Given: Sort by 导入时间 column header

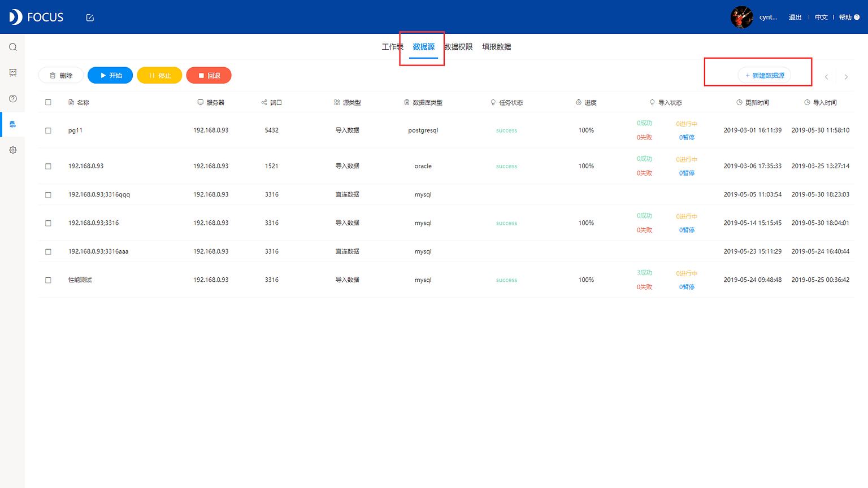Looking at the screenshot, I should 821,102.
